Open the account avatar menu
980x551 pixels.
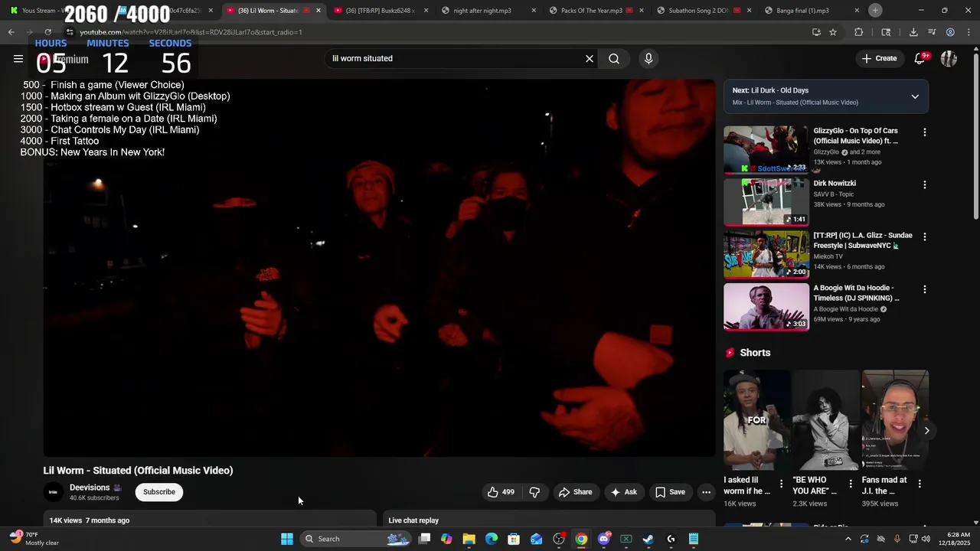coord(949,58)
